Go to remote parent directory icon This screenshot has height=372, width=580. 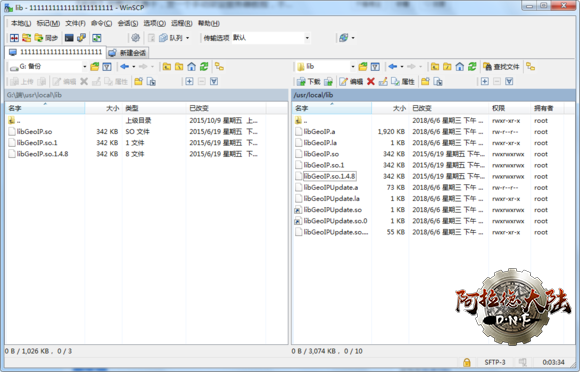point(435,67)
